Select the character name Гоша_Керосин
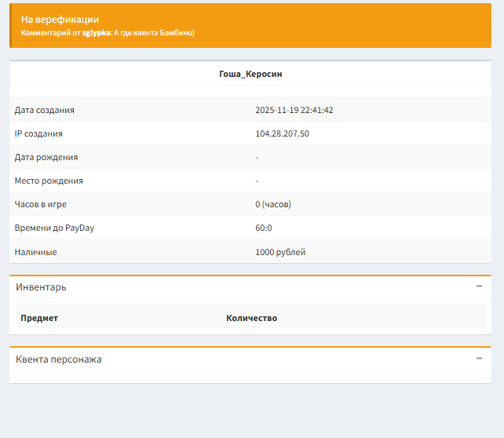The image size is (504, 438). tap(250, 74)
